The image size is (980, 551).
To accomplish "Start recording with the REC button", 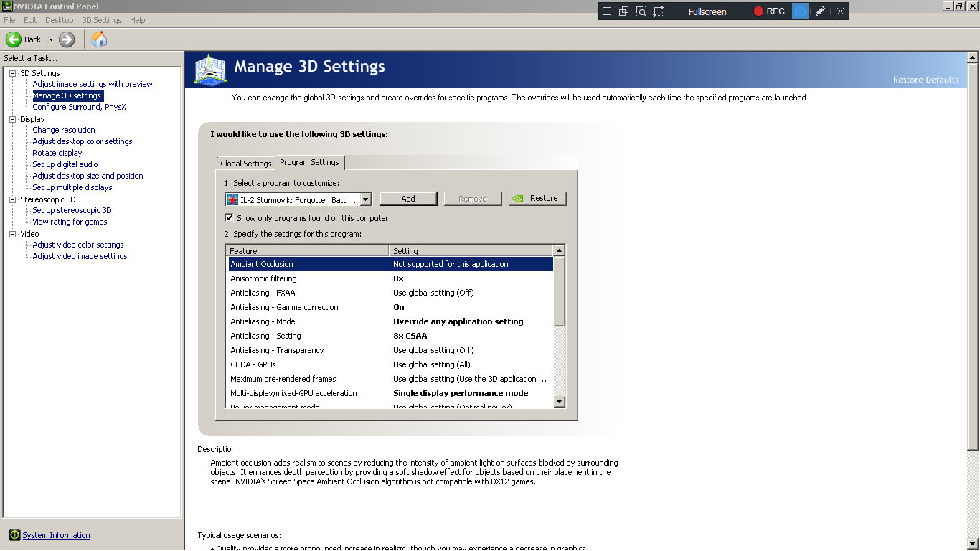I will point(769,11).
